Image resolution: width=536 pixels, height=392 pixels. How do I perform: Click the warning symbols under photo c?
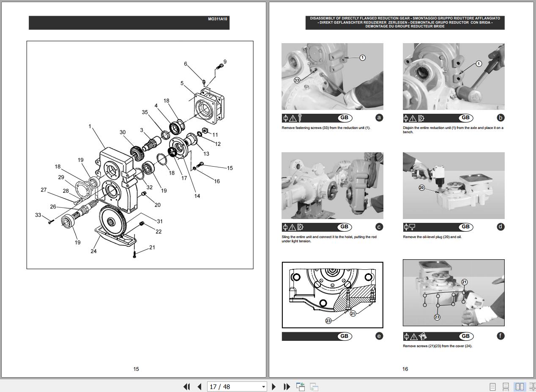pos(293,227)
